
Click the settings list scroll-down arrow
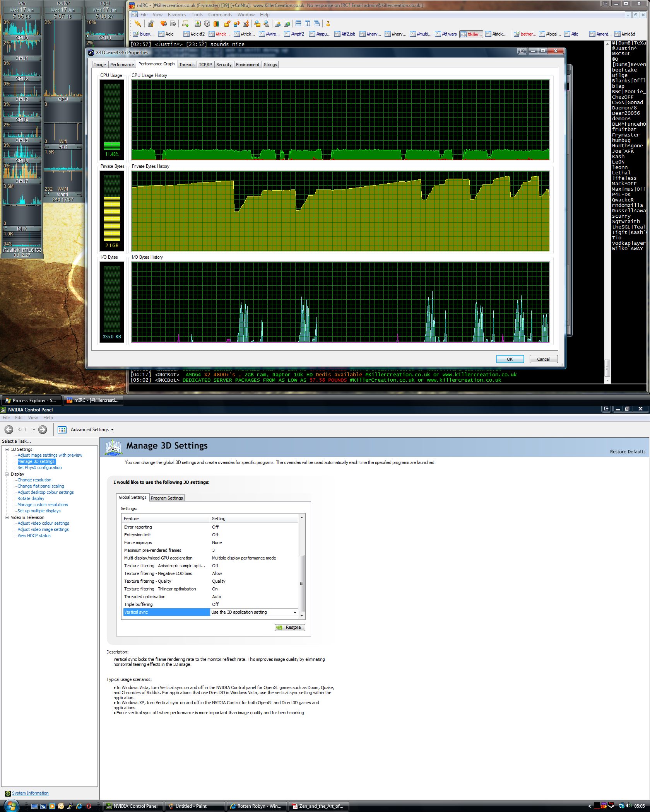[302, 616]
